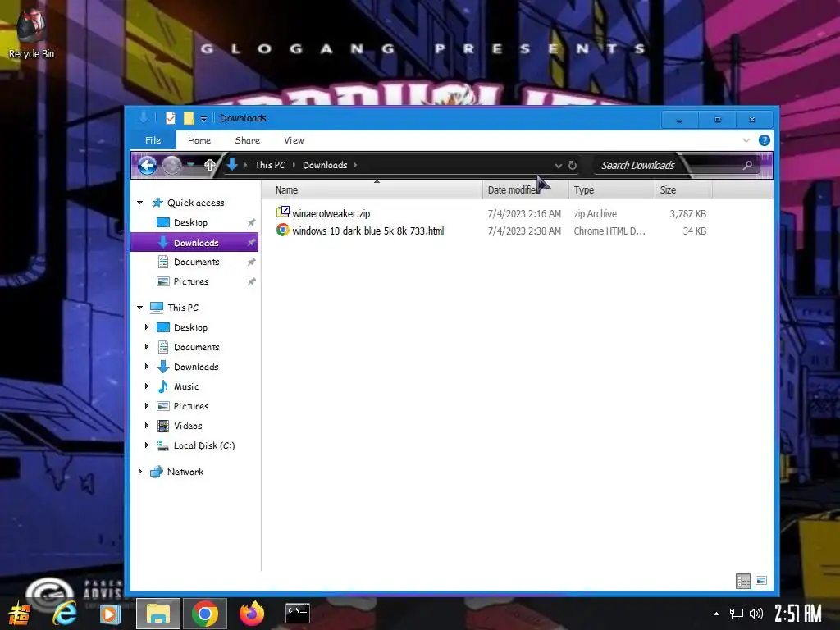Click the New folder quick access toolbar icon

[189, 118]
